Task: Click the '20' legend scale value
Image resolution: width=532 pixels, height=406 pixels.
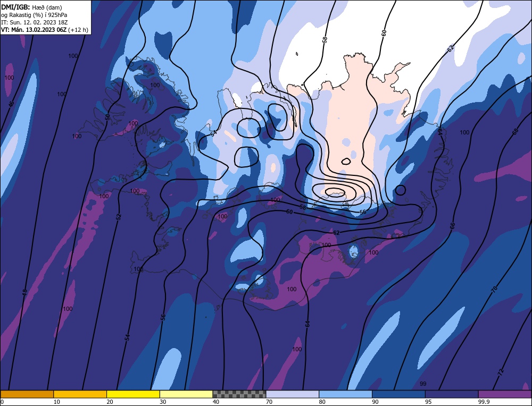Action: coord(110,402)
